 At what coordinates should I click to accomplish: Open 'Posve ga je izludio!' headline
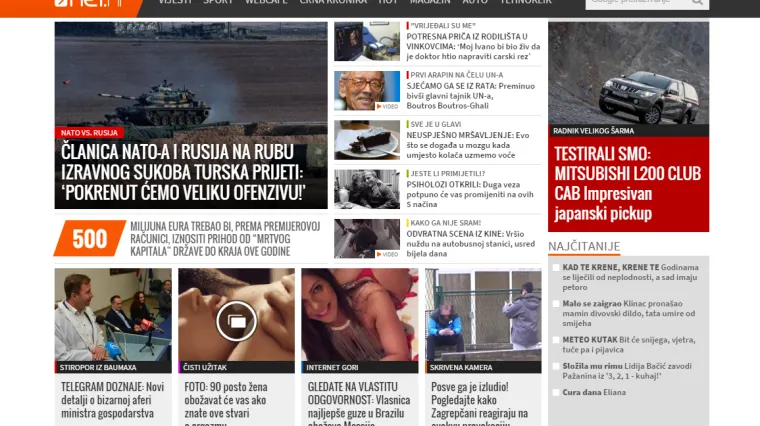point(479,403)
